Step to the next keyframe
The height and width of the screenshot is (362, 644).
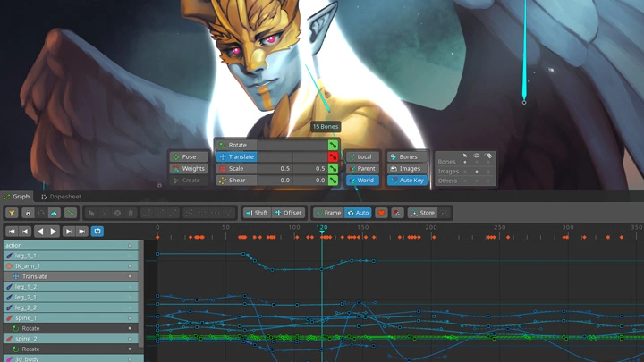click(69, 232)
